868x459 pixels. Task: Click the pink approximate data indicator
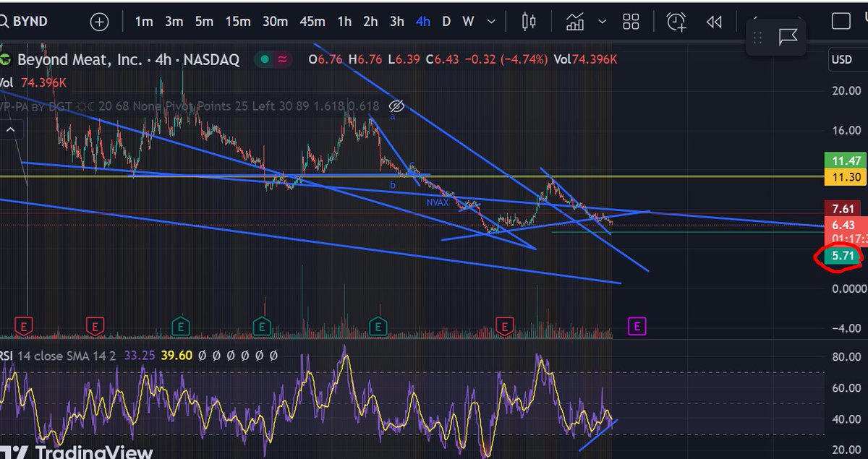click(281, 59)
